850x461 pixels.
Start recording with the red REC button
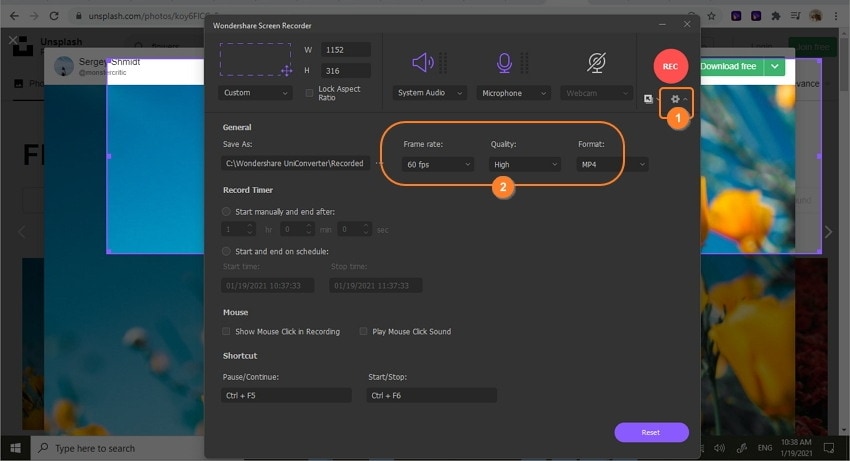pyautogui.click(x=671, y=66)
